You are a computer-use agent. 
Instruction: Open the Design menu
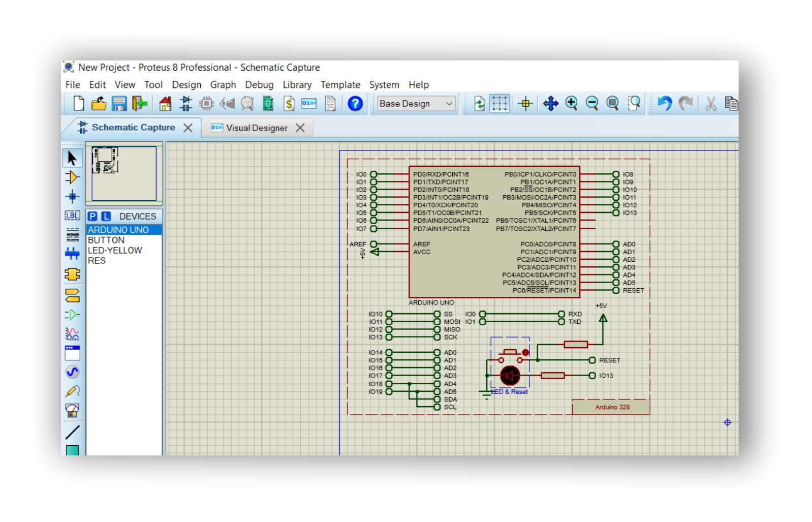point(186,85)
